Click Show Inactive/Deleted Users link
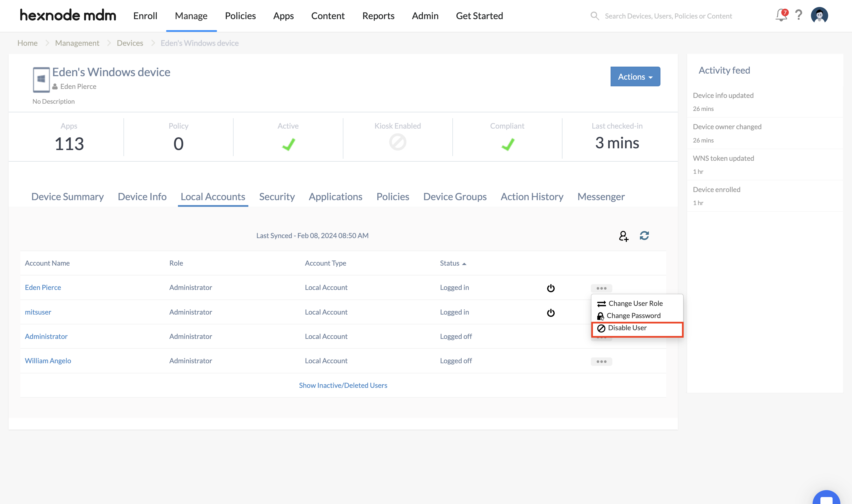Viewport: 852px width, 504px height. (x=343, y=385)
